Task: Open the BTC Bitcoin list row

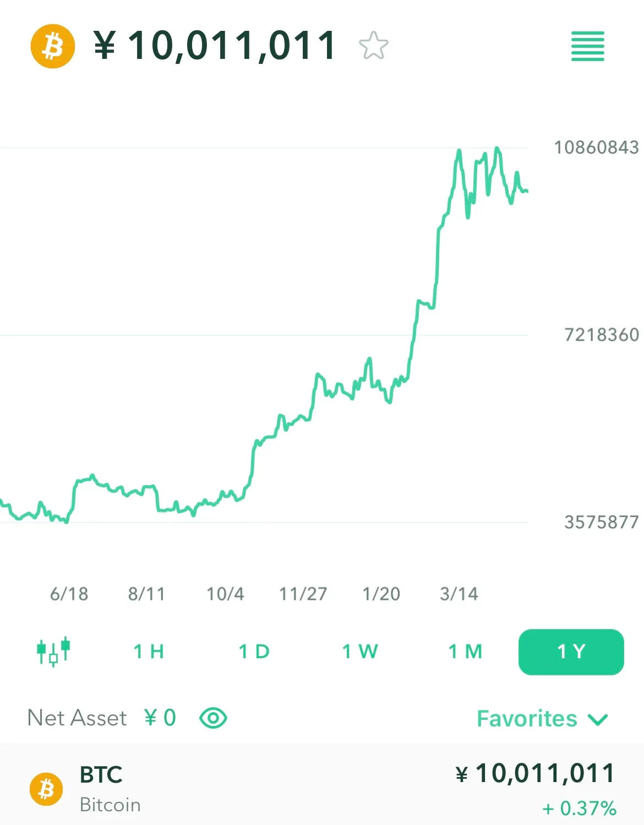Action: [322, 787]
